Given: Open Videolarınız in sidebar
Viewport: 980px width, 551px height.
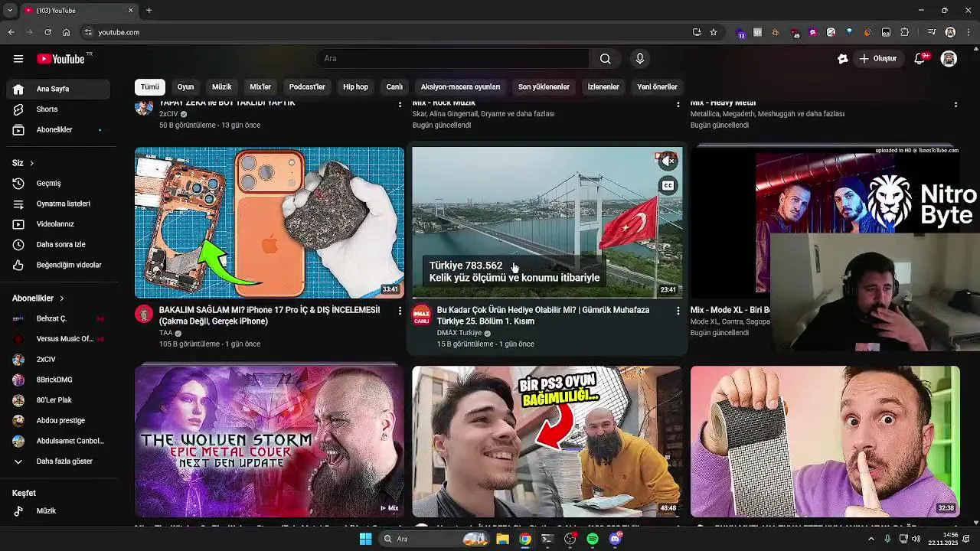Looking at the screenshot, I should 58,224.
